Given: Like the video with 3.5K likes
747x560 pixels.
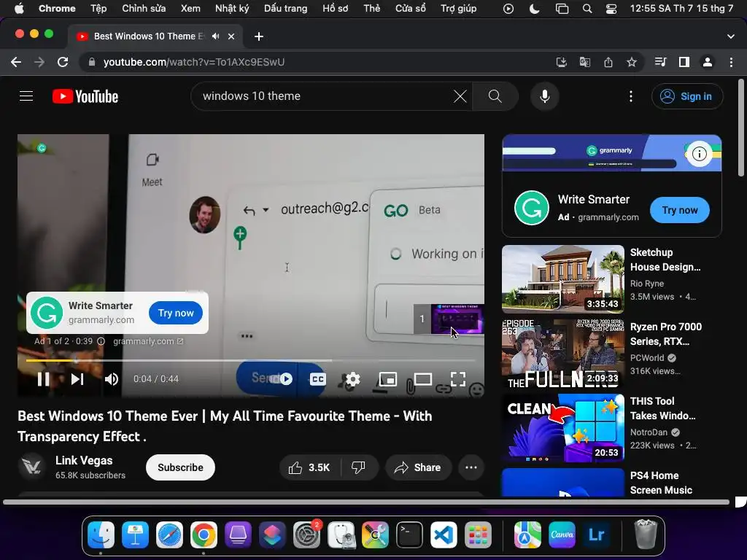Looking at the screenshot, I should [309, 467].
